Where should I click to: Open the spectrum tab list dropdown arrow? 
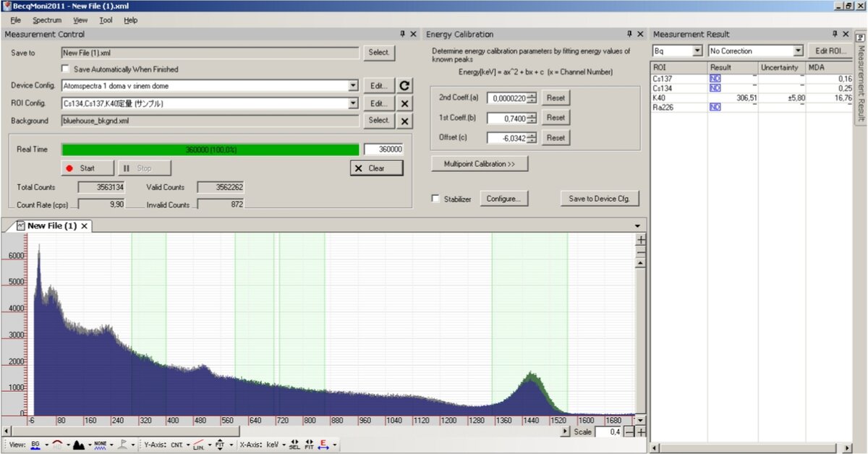pyautogui.click(x=637, y=226)
